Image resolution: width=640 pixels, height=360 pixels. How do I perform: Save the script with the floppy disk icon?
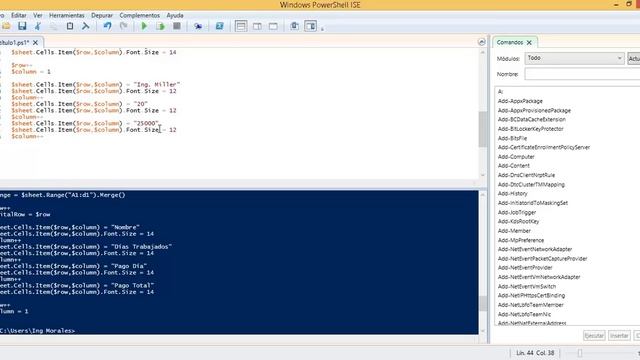22,26
